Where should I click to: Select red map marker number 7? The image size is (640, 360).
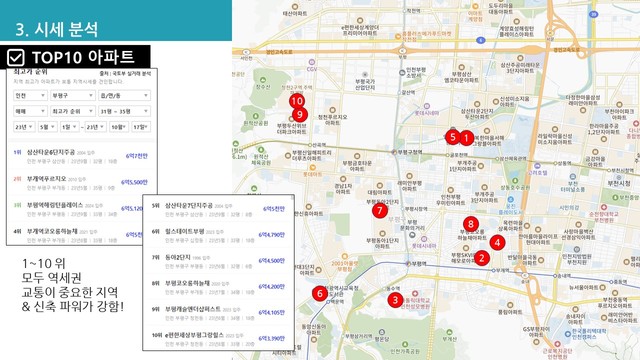pyautogui.click(x=380, y=210)
